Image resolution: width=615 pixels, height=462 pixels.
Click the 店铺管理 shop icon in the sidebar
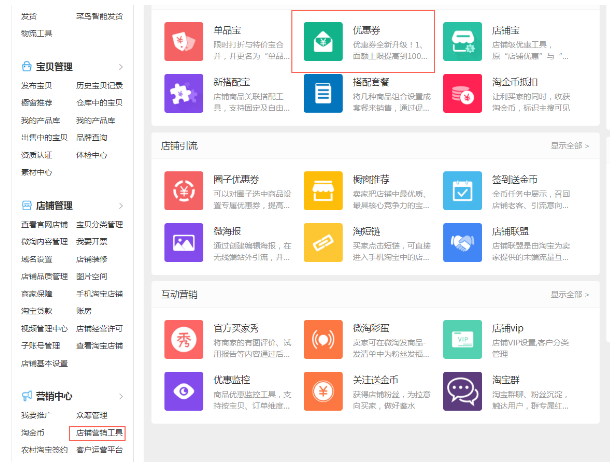pyautogui.click(x=27, y=205)
